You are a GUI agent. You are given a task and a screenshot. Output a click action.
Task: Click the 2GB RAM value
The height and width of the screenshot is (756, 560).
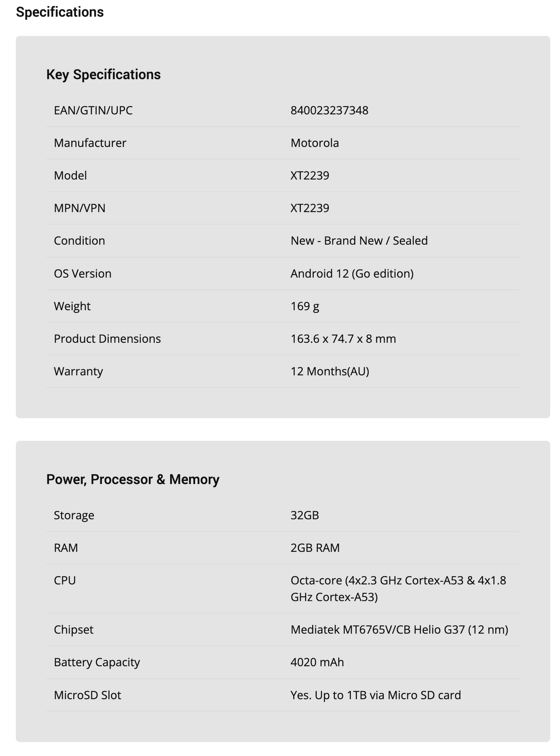315,547
